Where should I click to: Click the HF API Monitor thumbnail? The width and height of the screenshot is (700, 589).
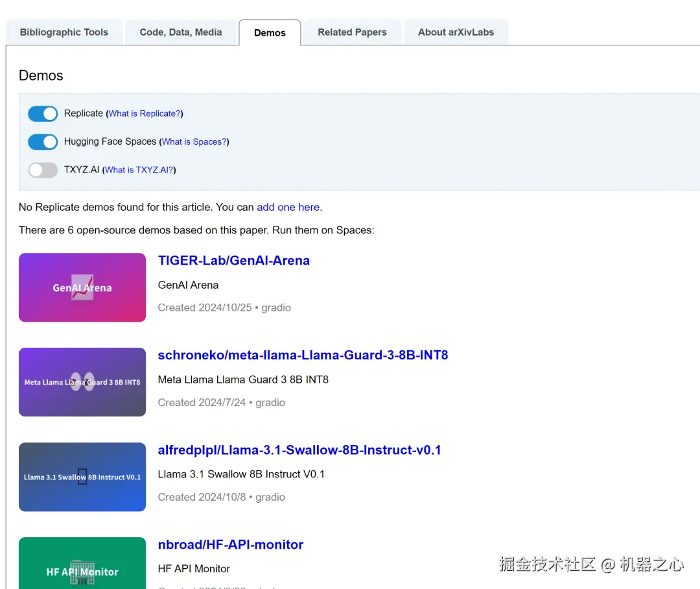point(82,563)
